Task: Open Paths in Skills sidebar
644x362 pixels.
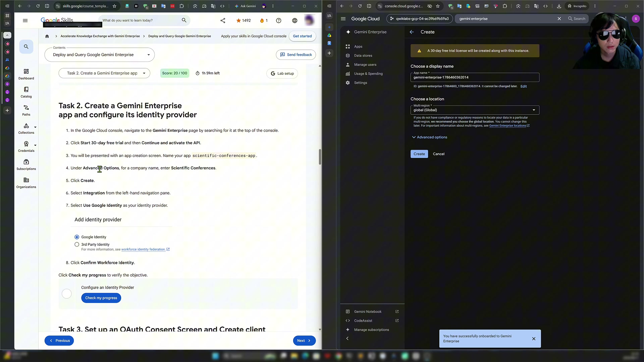Action: [26, 111]
